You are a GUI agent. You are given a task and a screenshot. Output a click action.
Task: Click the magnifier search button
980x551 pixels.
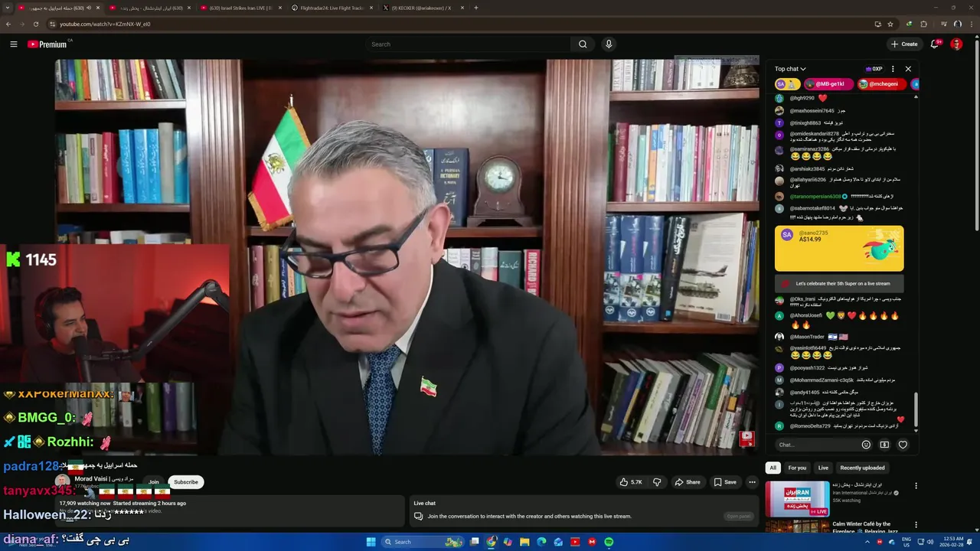583,44
